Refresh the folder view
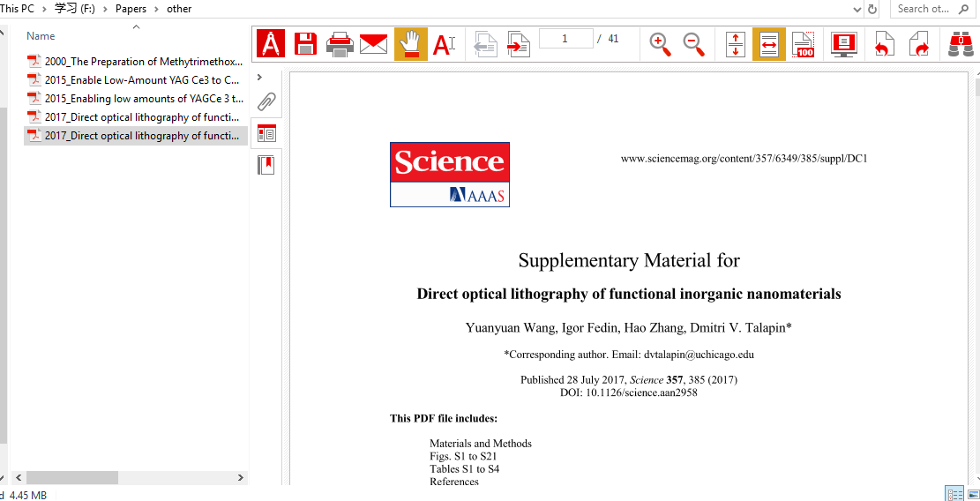The height and width of the screenshot is (501, 980). click(x=872, y=9)
